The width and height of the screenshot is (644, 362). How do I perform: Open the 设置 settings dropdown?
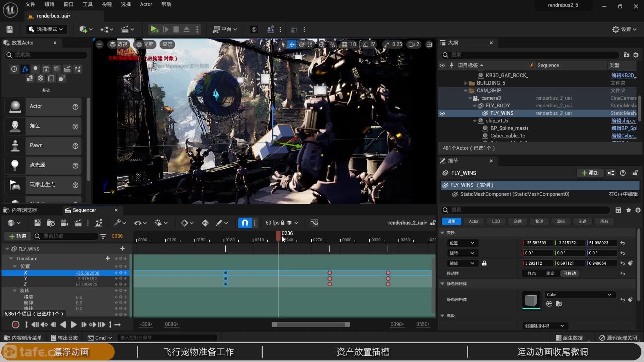tap(624, 29)
